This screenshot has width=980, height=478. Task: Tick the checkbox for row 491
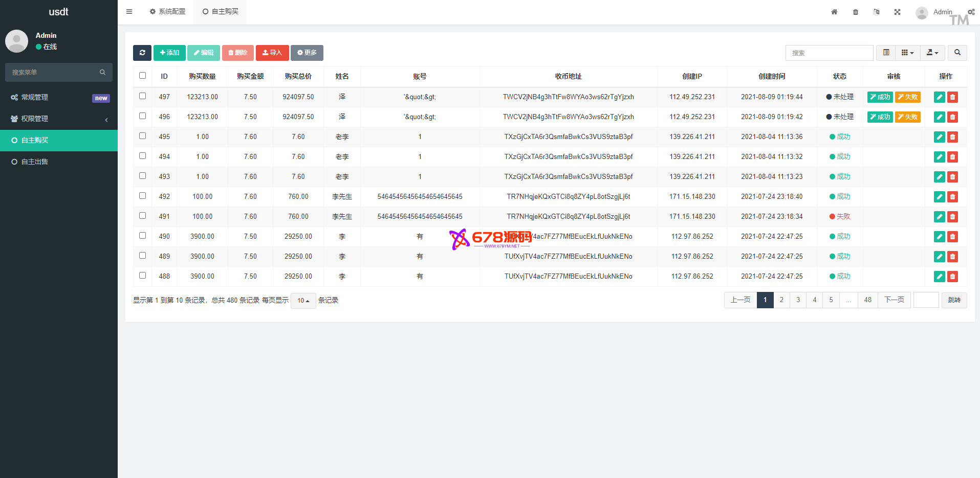143,216
